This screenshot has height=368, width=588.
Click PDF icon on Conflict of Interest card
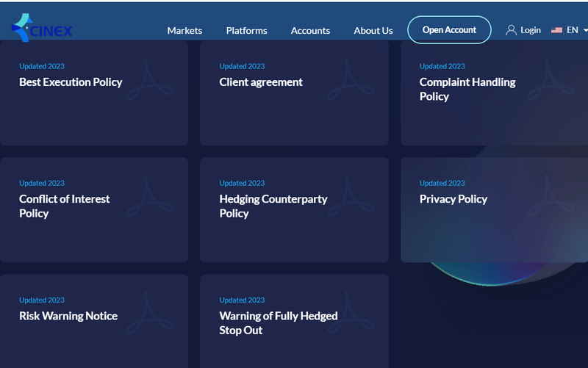[x=150, y=195]
